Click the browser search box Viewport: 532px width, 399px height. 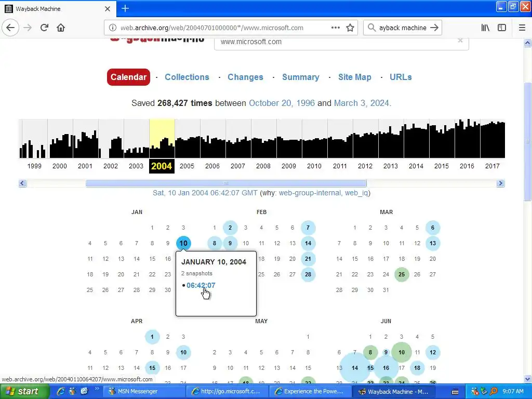pyautogui.click(x=403, y=28)
